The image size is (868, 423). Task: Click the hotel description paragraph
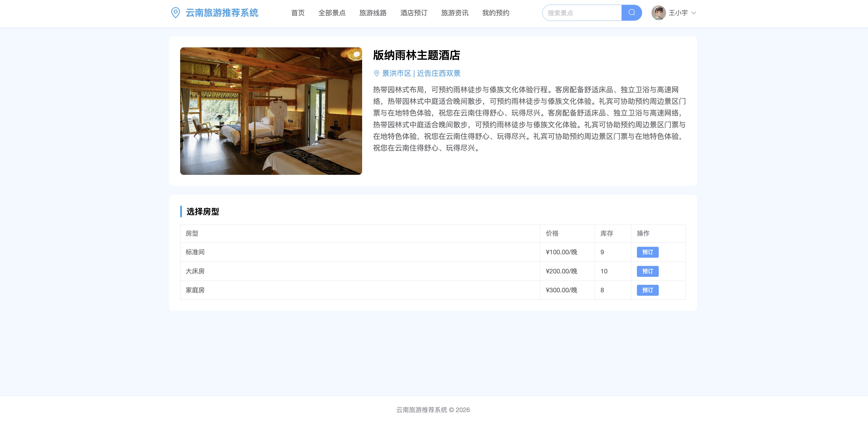pos(529,119)
